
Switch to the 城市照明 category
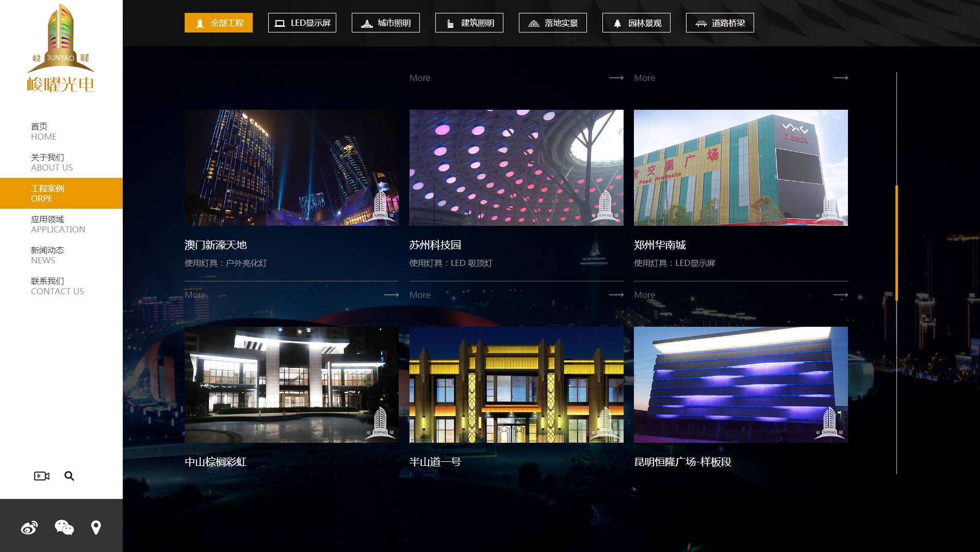386,23
